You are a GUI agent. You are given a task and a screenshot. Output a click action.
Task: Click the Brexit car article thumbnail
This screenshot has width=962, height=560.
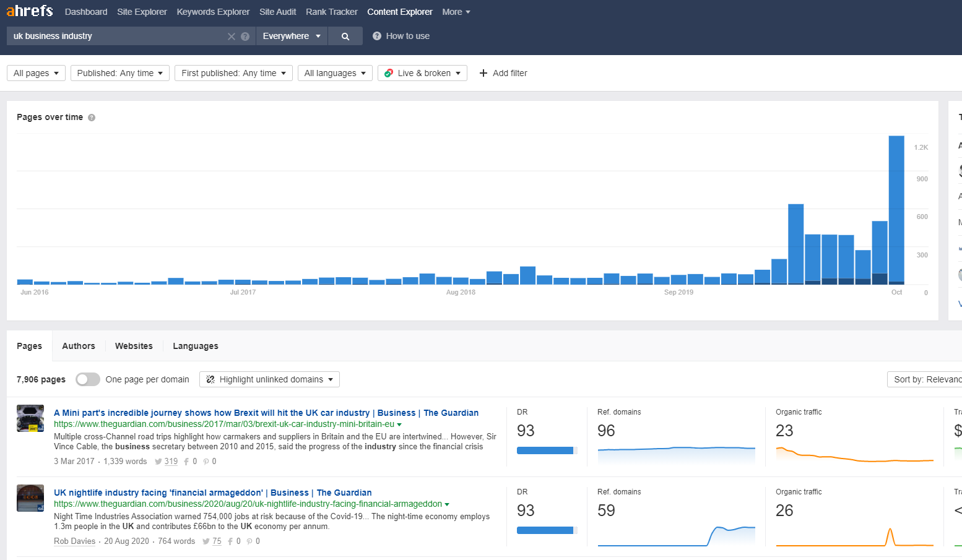click(30, 418)
